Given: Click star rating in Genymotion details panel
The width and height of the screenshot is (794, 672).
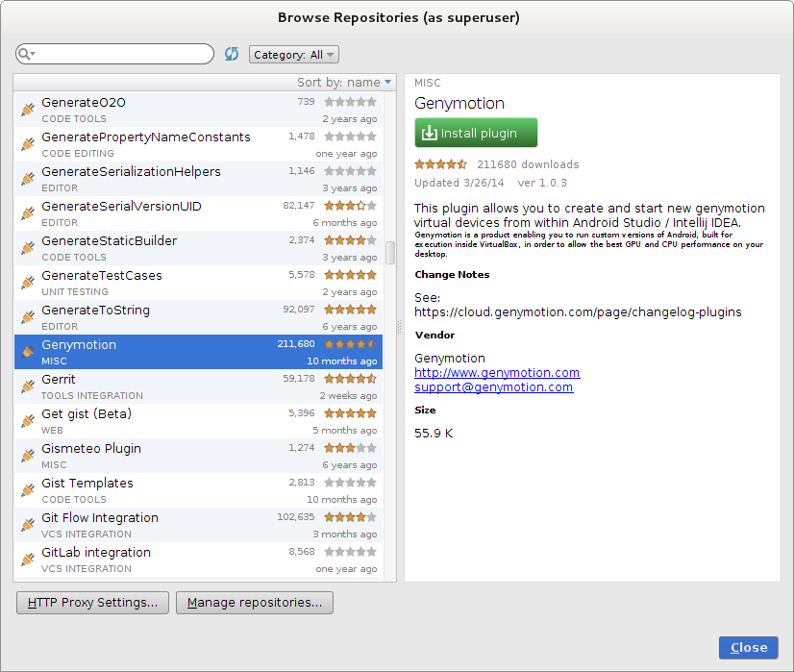Looking at the screenshot, I should [440, 164].
